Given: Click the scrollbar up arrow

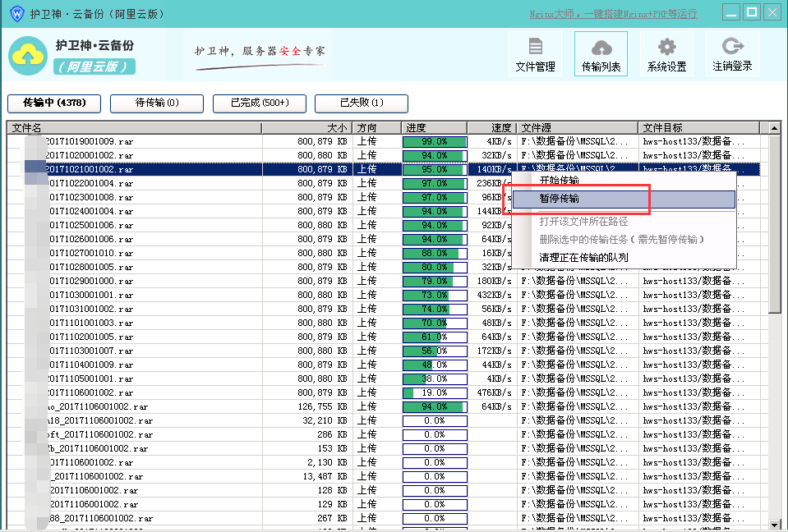Looking at the screenshot, I should tap(774, 128).
